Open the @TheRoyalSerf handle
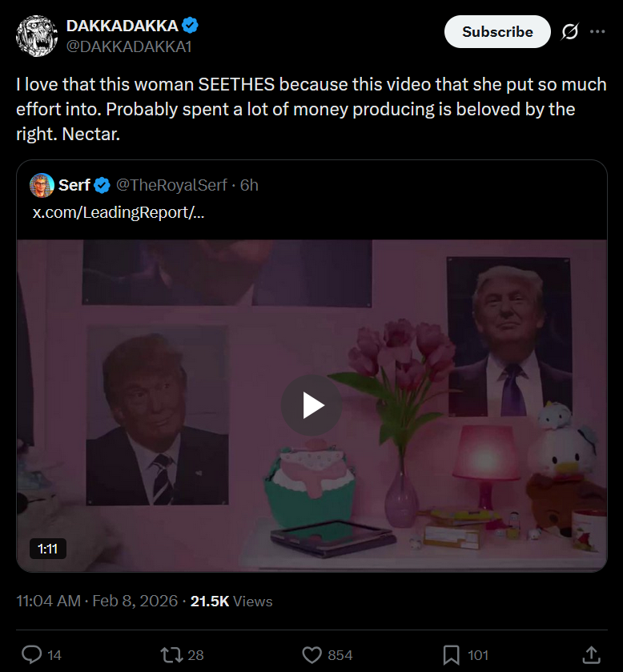 (x=171, y=185)
